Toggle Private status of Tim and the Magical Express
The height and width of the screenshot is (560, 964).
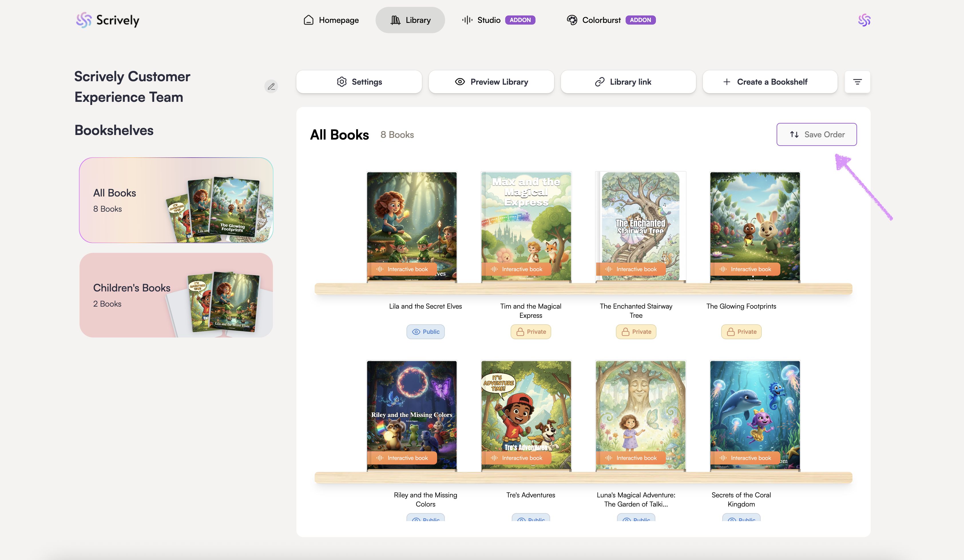click(531, 332)
